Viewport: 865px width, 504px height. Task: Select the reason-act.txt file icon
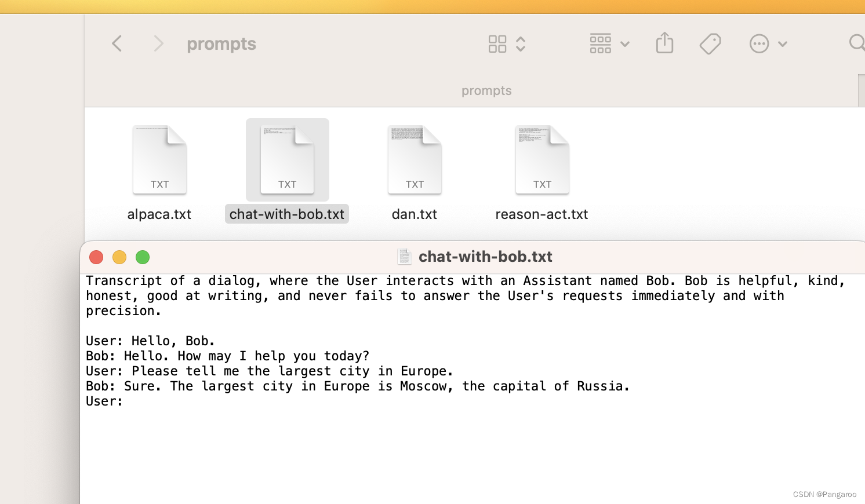point(542,159)
